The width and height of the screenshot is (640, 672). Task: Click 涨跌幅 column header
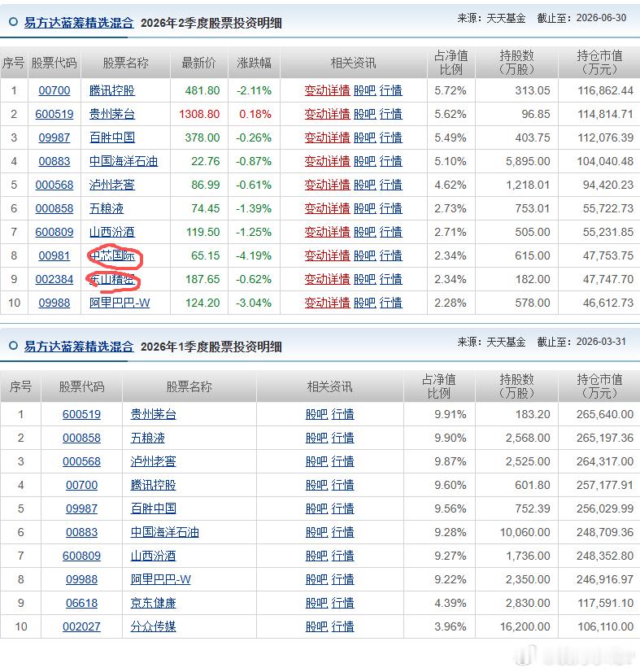click(x=255, y=63)
